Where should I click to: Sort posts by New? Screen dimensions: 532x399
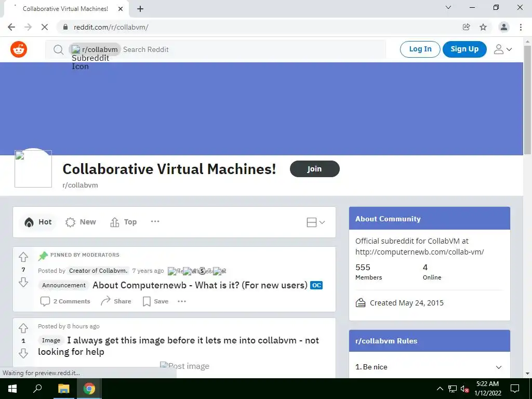(x=81, y=222)
